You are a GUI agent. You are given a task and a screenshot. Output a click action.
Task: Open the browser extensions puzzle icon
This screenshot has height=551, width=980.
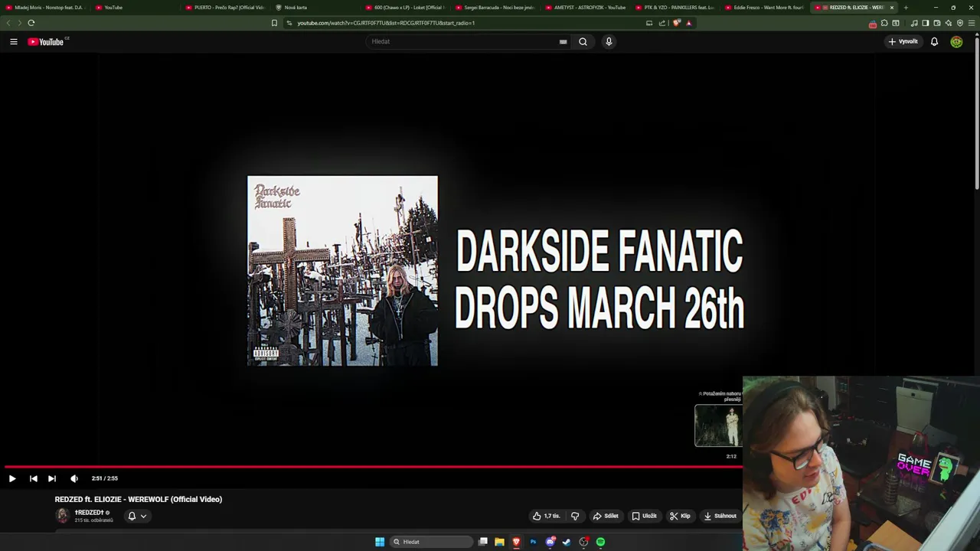[x=884, y=23]
